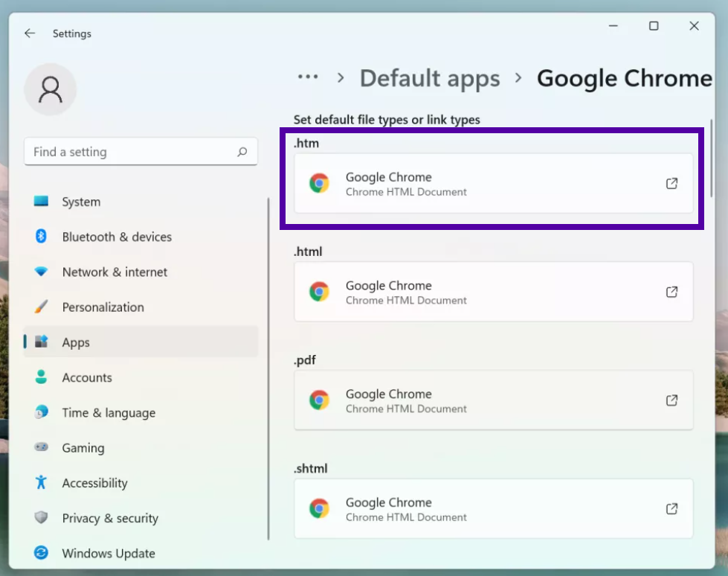Change the default app for .html

pos(494,292)
